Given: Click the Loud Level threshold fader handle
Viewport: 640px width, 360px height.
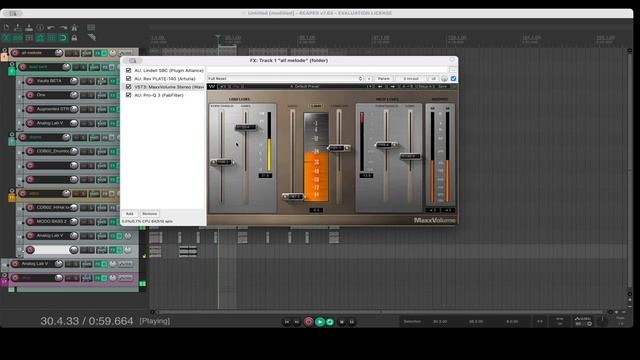Looking at the screenshot, I should coord(222,162).
